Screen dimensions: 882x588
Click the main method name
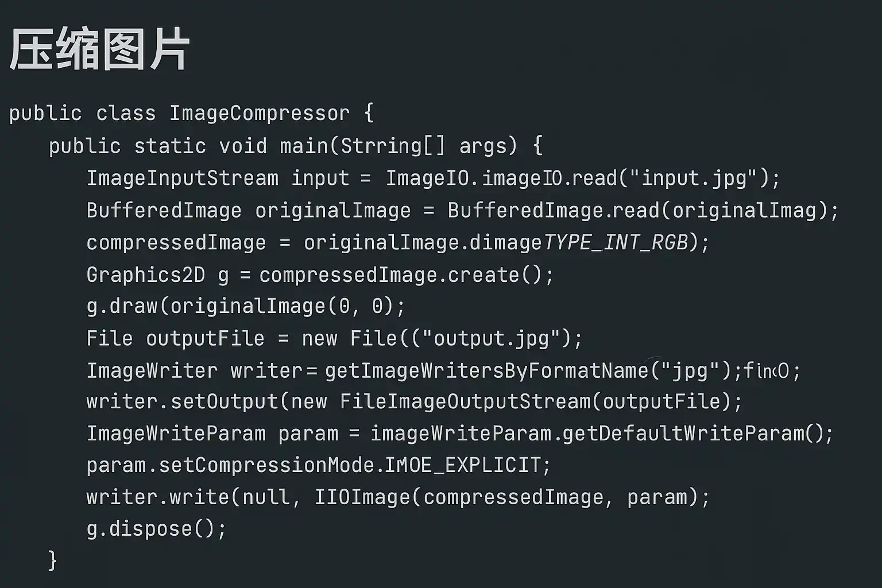(x=304, y=146)
